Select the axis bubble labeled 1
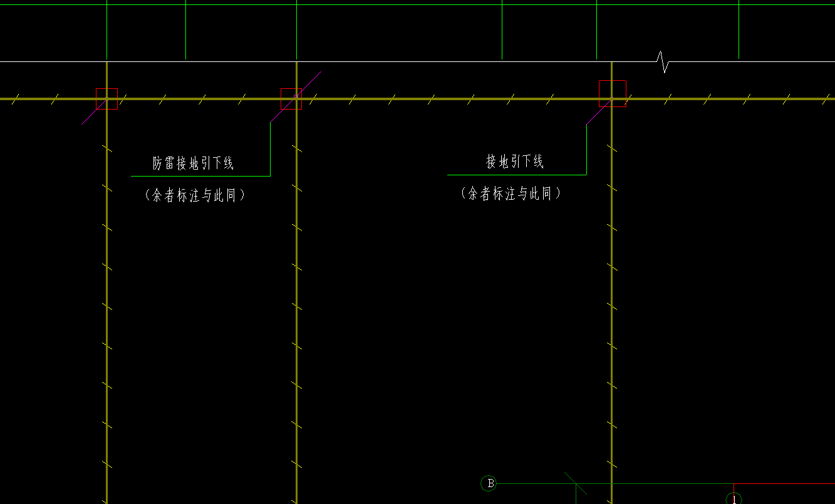The image size is (835, 504). point(734,499)
